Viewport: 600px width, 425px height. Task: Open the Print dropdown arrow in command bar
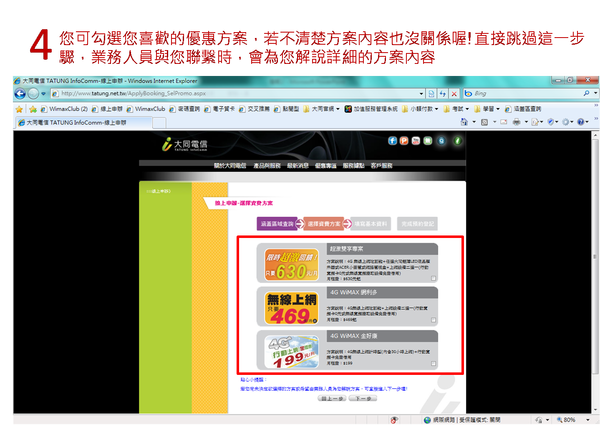point(526,122)
